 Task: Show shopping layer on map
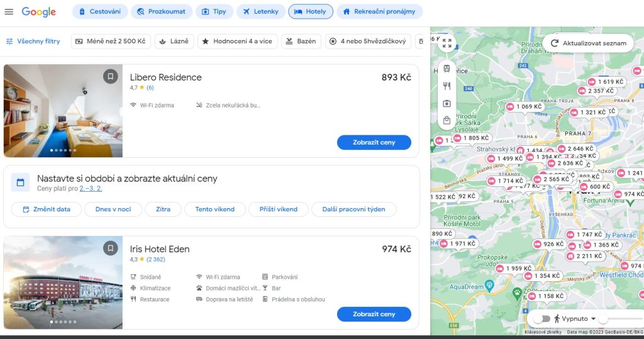447,120
